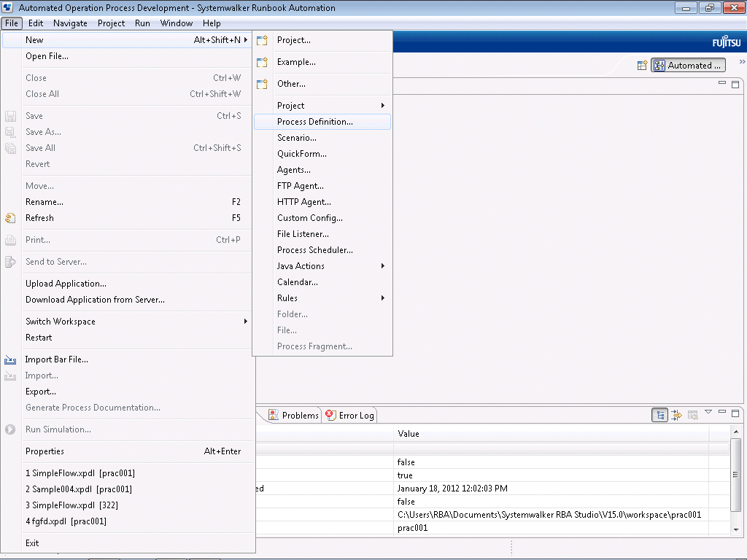Image resolution: width=747 pixels, height=560 pixels.
Task: Click the New Project wizard icon
Action: (x=262, y=41)
